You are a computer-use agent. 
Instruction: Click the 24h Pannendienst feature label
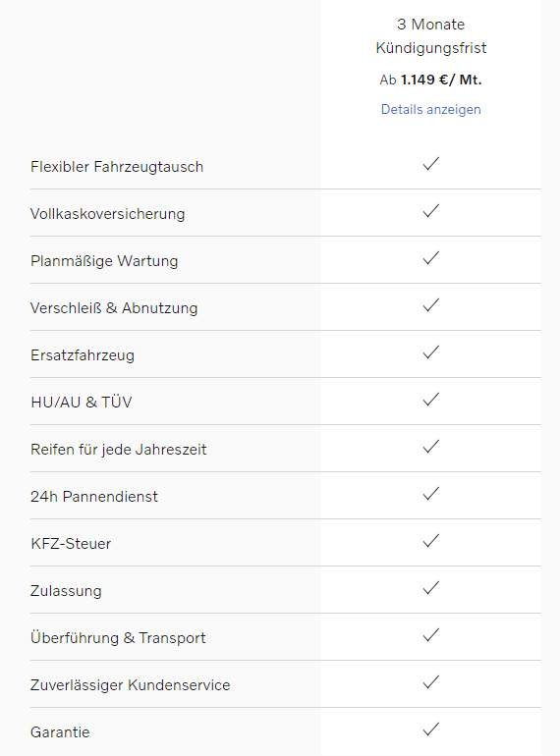94,497
